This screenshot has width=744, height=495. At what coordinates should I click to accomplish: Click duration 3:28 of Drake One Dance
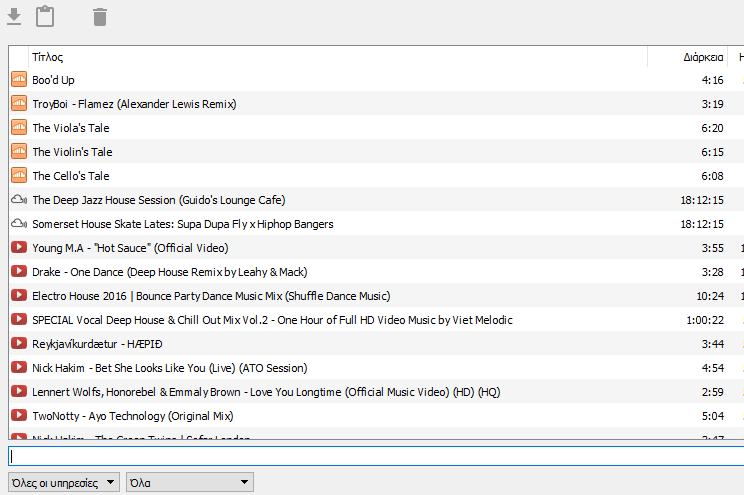pyautogui.click(x=713, y=272)
